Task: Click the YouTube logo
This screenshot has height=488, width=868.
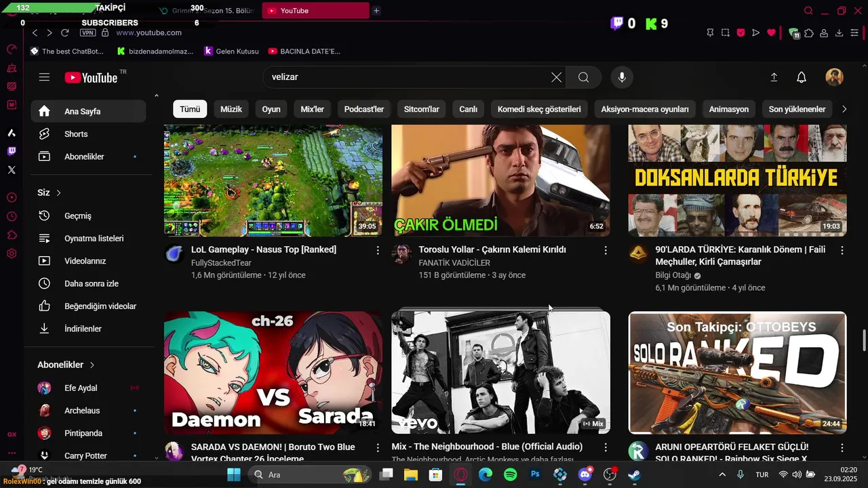Action: click(92, 77)
